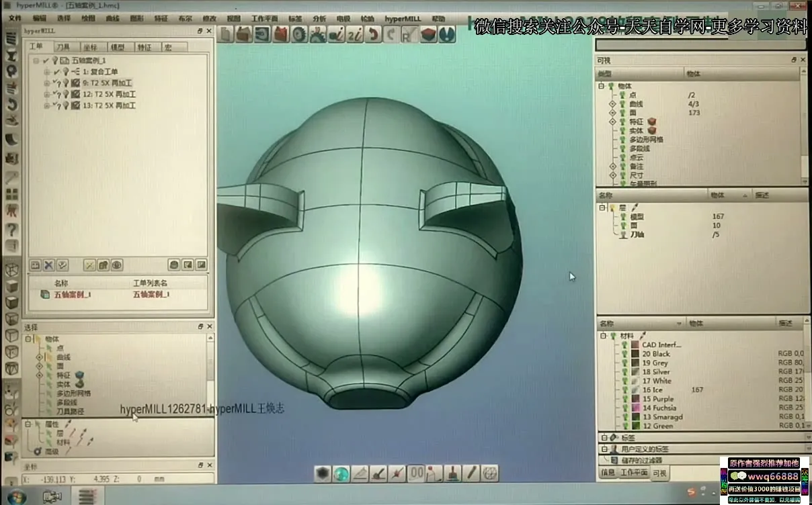812x505 pixels.
Task: Expand the 标签 section in right panel
Action: click(x=604, y=438)
